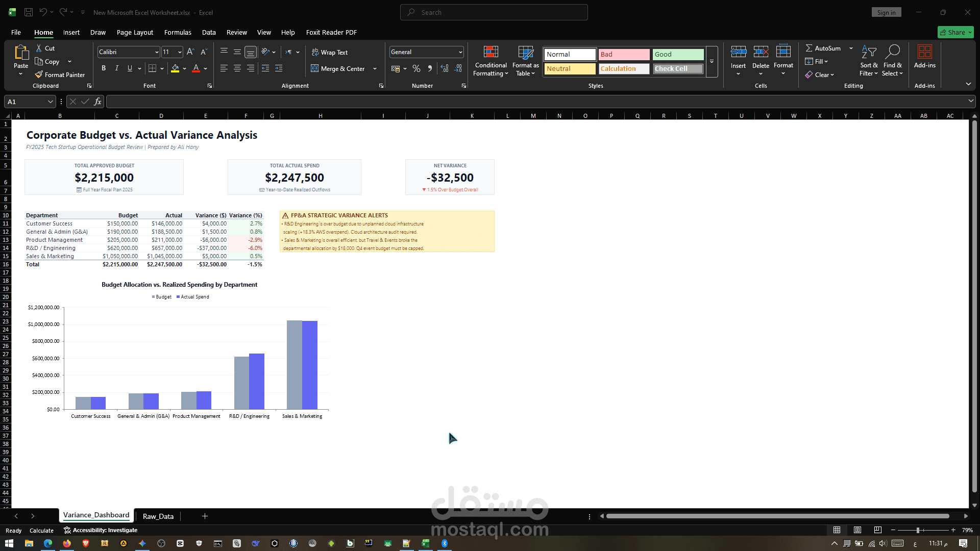Switch to the Raw_Data sheet tab
This screenshot has height=551, width=980.
point(158,516)
